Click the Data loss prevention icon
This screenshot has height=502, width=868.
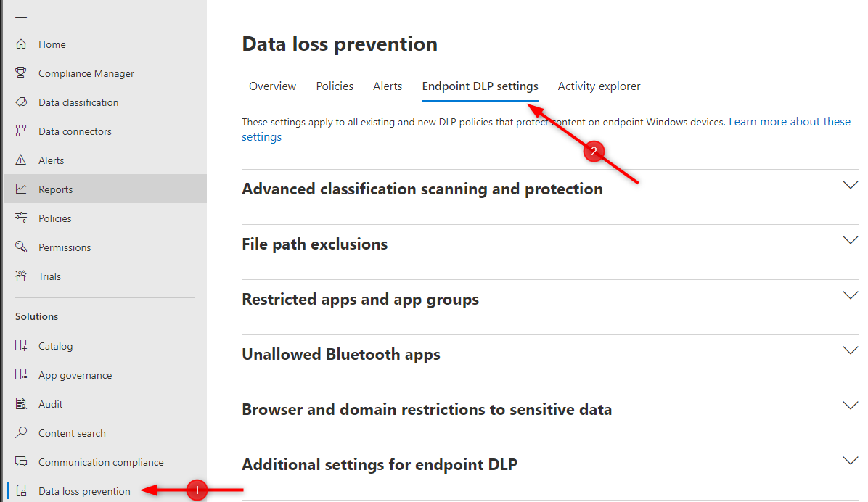tap(21, 491)
